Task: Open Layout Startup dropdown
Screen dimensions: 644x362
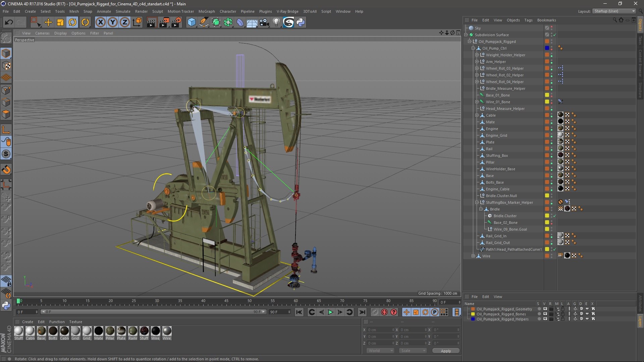Action: (x=614, y=11)
